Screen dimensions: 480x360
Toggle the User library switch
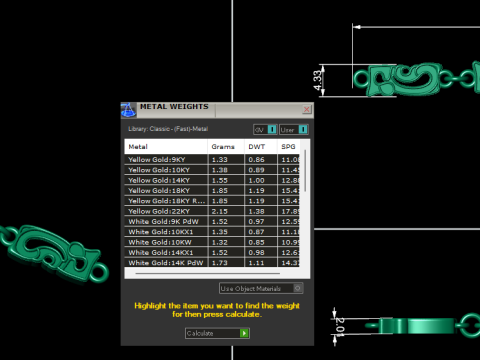click(294, 129)
